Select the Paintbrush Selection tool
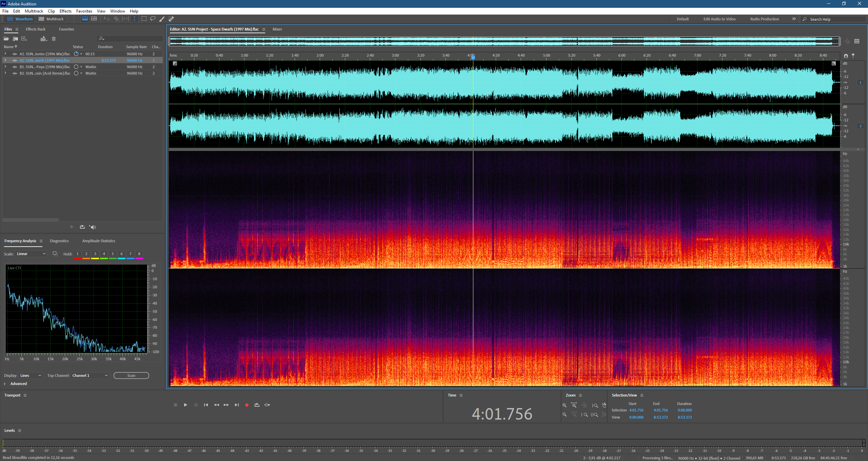868x461 pixels. (x=162, y=19)
